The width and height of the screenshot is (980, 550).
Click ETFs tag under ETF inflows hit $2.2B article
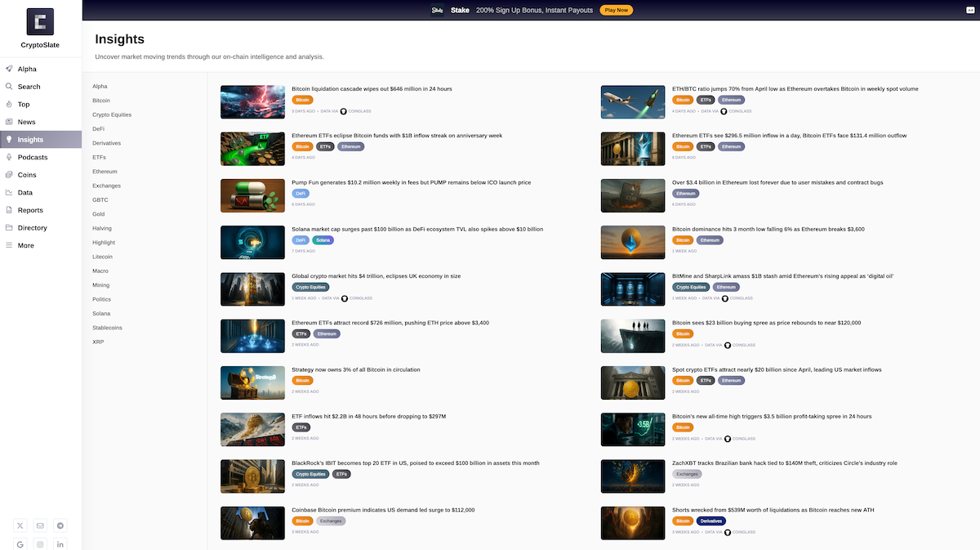coord(301,427)
